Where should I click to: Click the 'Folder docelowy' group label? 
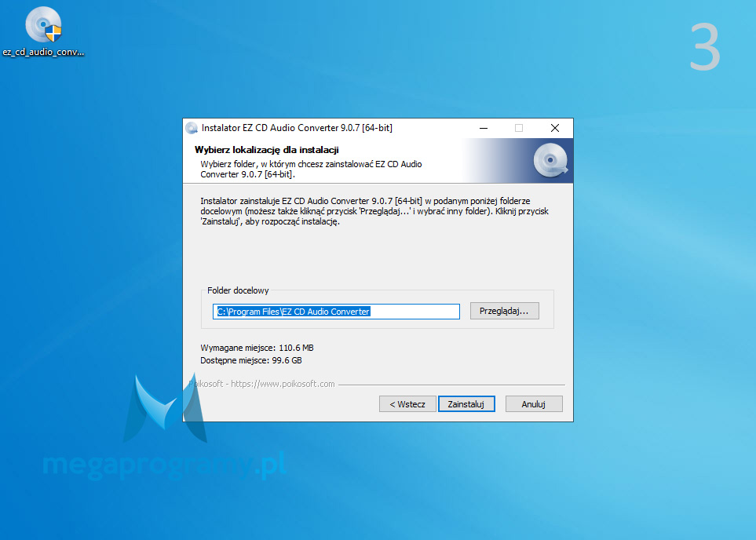(x=238, y=290)
